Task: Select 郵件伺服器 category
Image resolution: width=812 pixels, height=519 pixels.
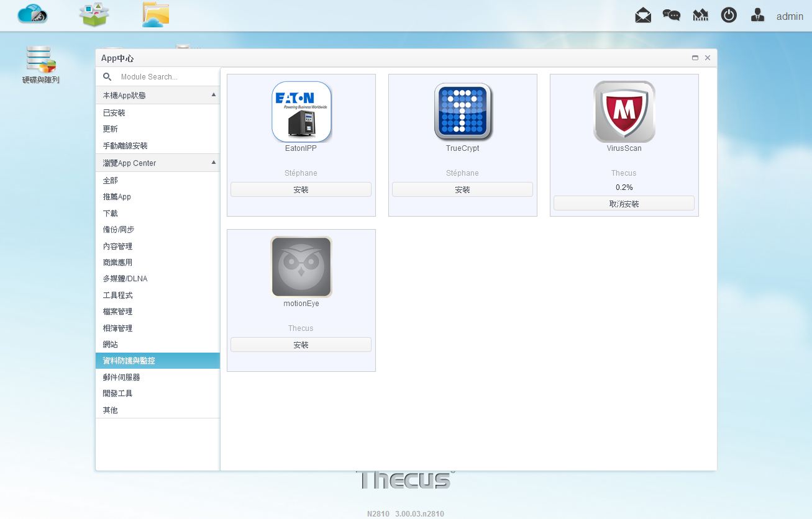Action: point(158,377)
